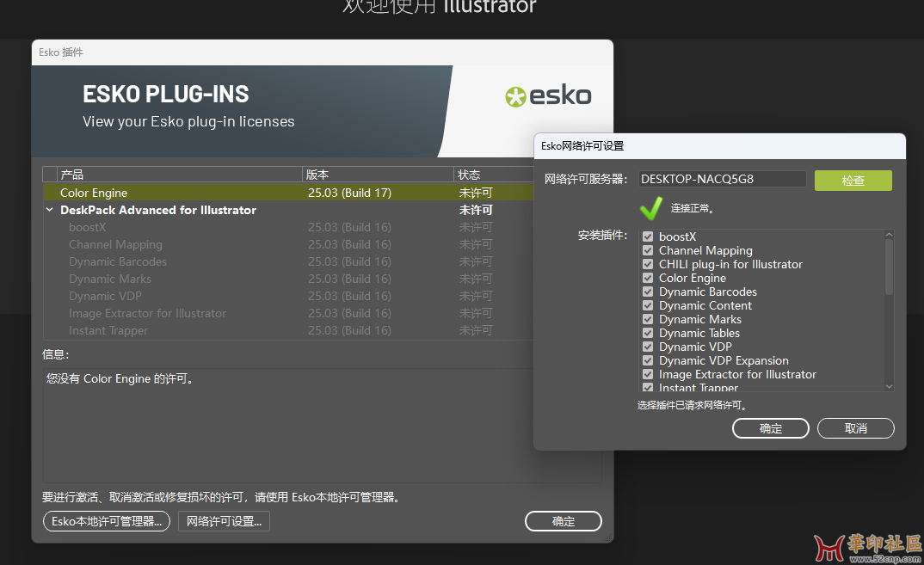
Task: Click the scroll-down arrow of plug-in list
Action: click(x=890, y=386)
